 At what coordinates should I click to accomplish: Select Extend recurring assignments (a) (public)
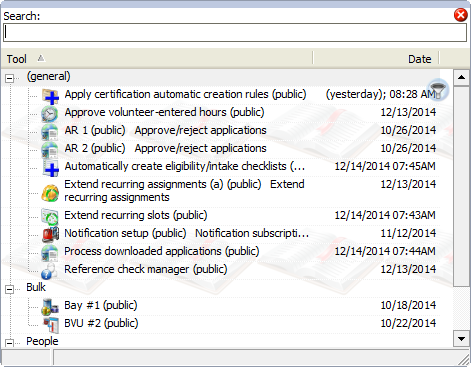[184, 191]
